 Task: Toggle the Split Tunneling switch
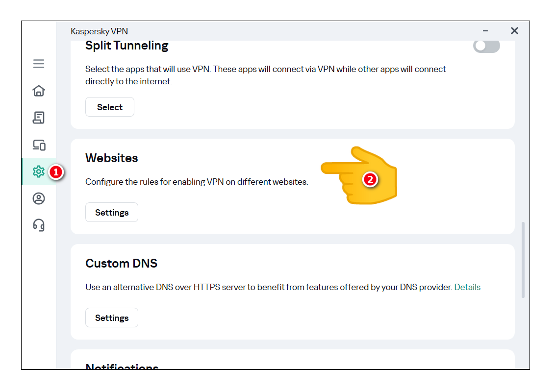click(486, 46)
